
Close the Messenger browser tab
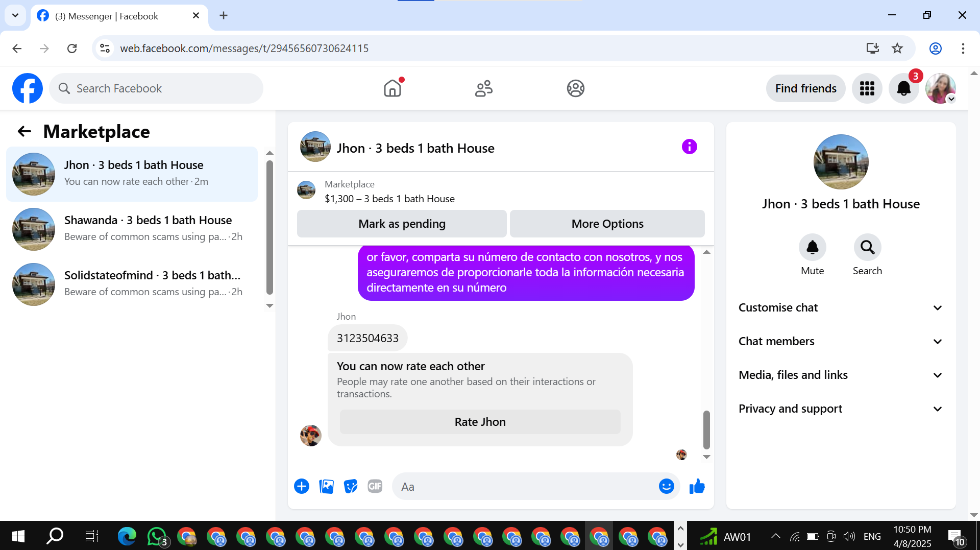[196, 16]
